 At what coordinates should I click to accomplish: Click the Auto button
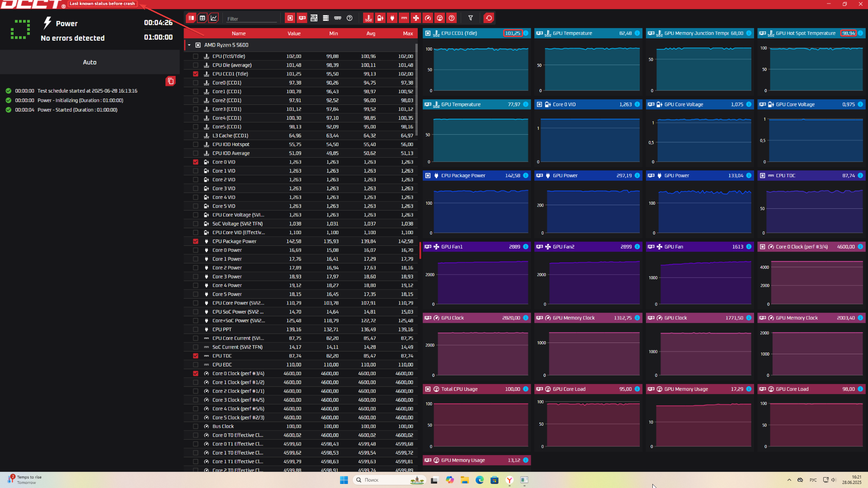[x=90, y=62]
